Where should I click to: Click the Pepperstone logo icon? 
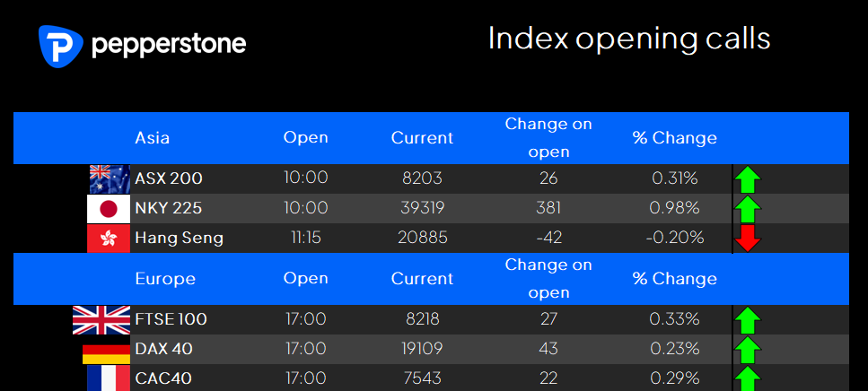point(60,46)
